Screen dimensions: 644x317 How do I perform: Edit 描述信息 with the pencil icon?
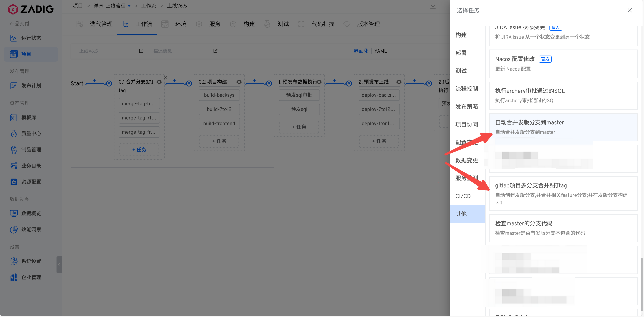[x=216, y=51]
